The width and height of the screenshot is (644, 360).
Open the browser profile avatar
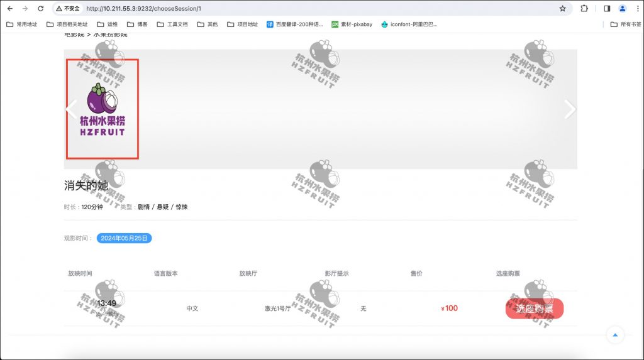point(622,8)
